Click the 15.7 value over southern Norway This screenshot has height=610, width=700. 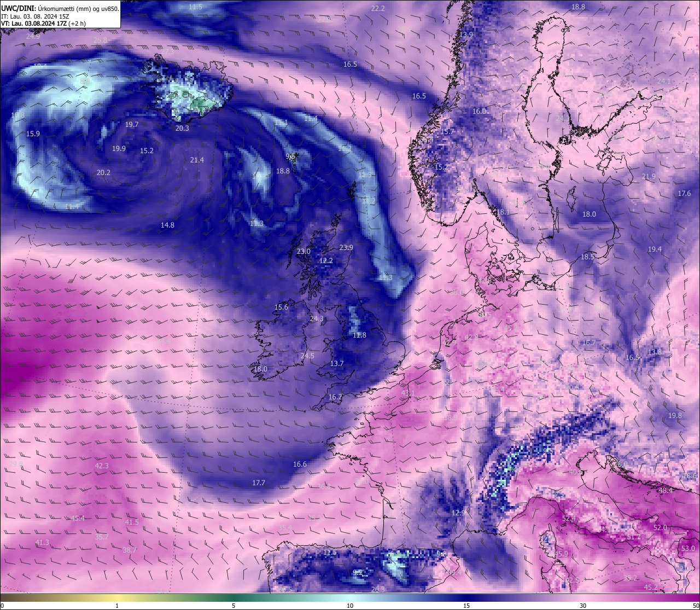click(447, 132)
